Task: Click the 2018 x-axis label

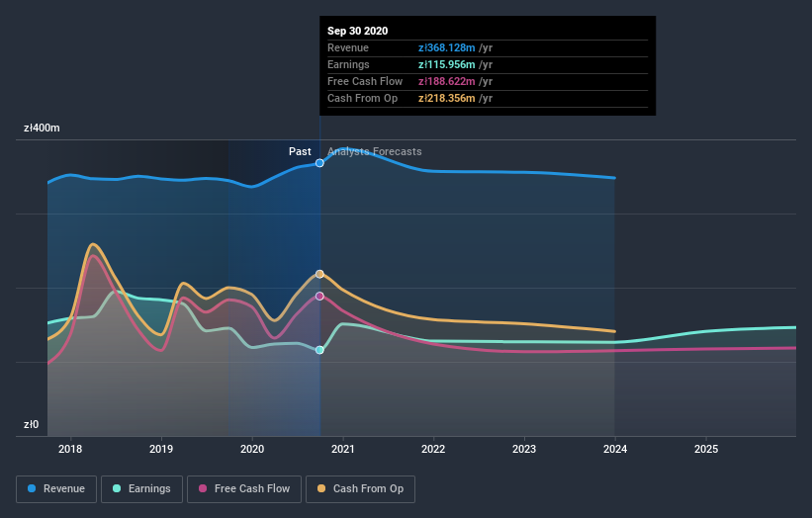Action: (70, 449)
